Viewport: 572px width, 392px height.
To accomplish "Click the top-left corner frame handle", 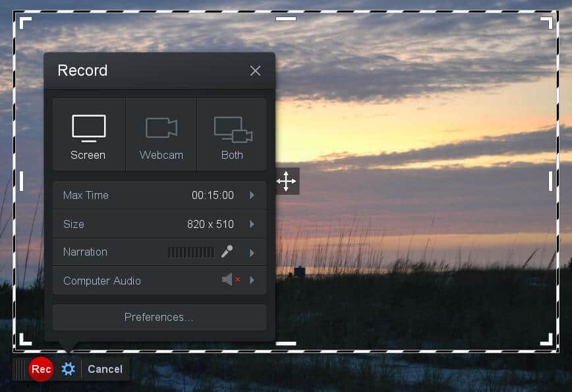I will (25, 22).
